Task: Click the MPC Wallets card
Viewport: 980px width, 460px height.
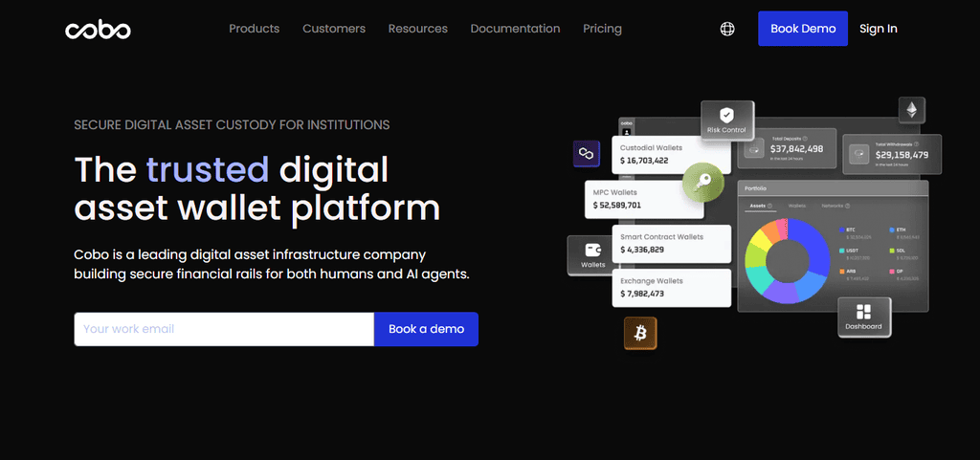Action: pos(644,200)
